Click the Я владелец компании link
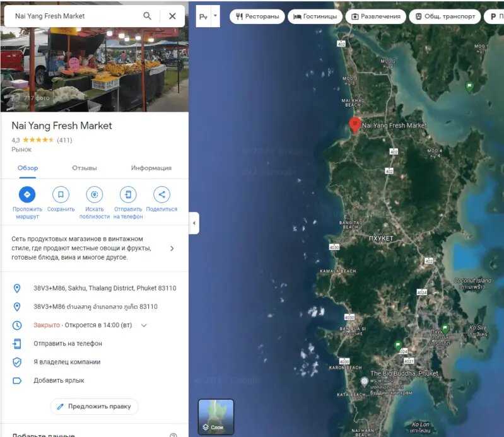Screen dimensions: 504x437 [67, 362]
